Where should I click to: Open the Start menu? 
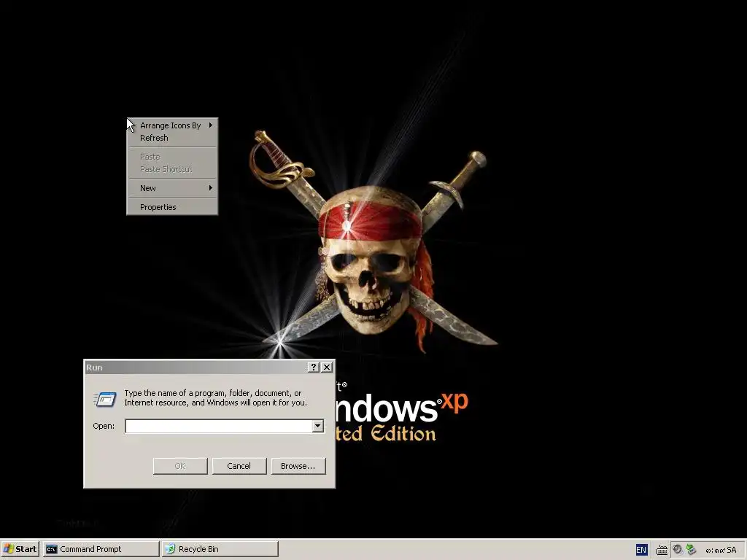[20, 549]
